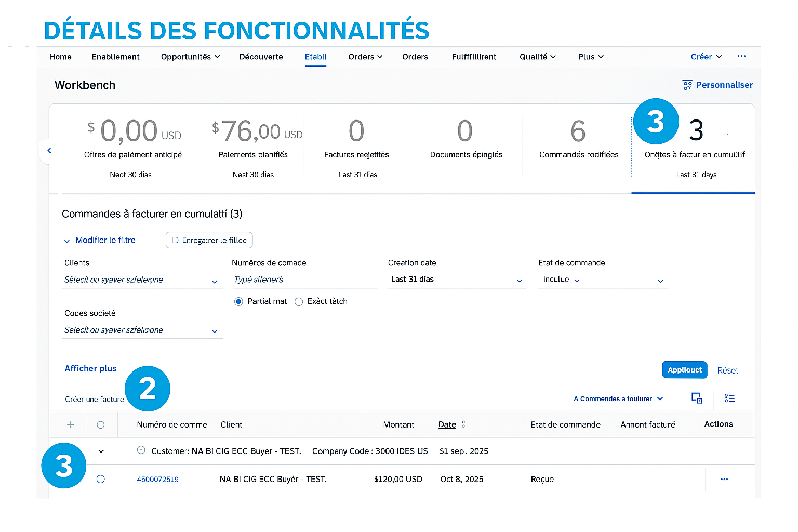Open order link 4500072519

pos(157,480)
